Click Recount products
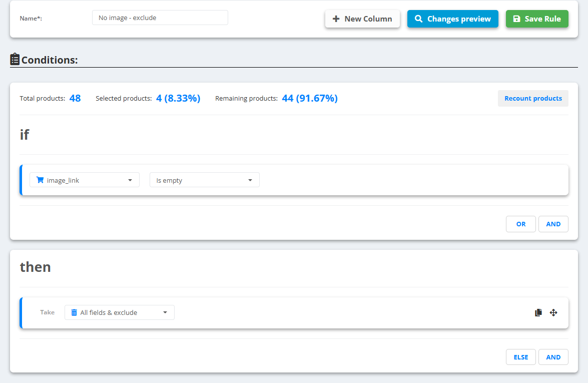The height and width of the screenshot is (383, 588). tap(533, 98)
